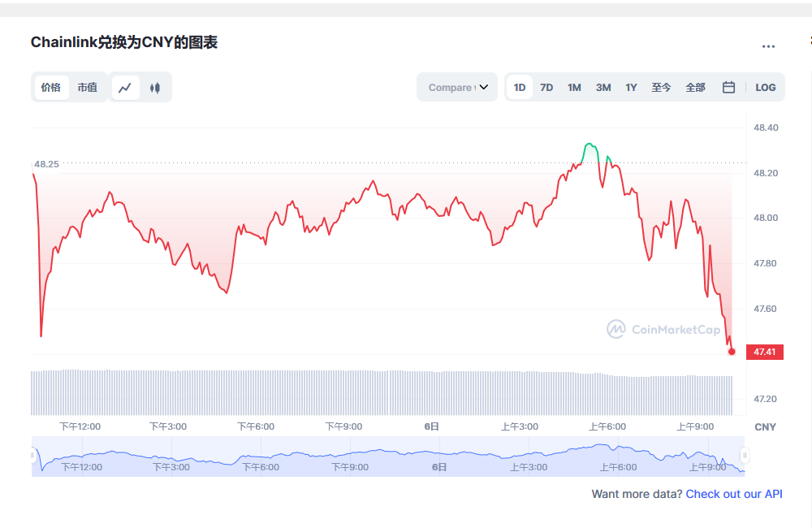Select the 3M time range tab
The image size is (812, 528).
pos(603,87)
